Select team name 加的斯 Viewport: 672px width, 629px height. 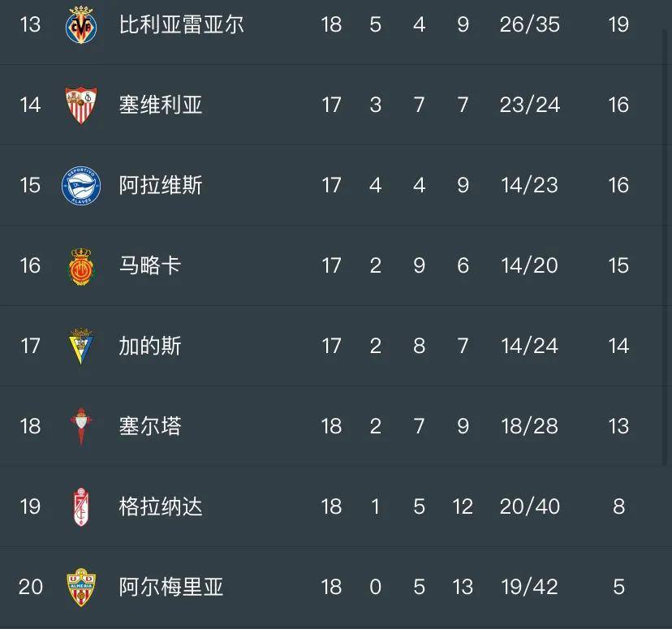pyautogui.click(x=150, y=346)
